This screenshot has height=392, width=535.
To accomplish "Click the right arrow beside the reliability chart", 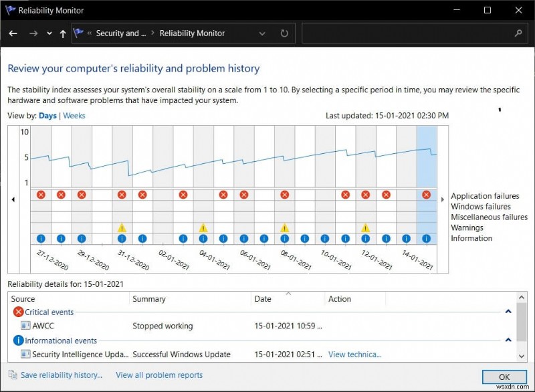I will tap(443, 199).
